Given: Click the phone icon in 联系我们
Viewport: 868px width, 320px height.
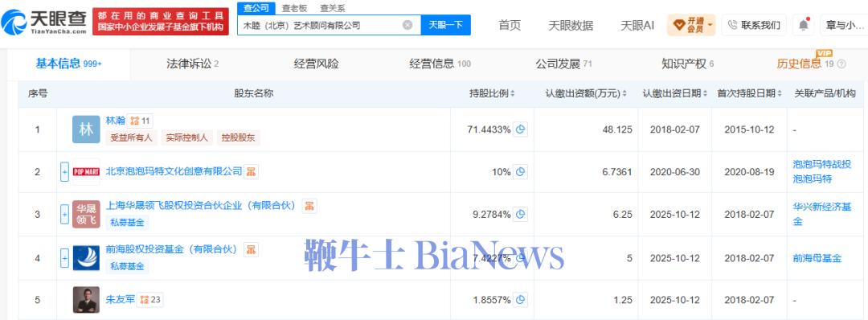Looking at the screenshot, I should [x=732, y=25].
